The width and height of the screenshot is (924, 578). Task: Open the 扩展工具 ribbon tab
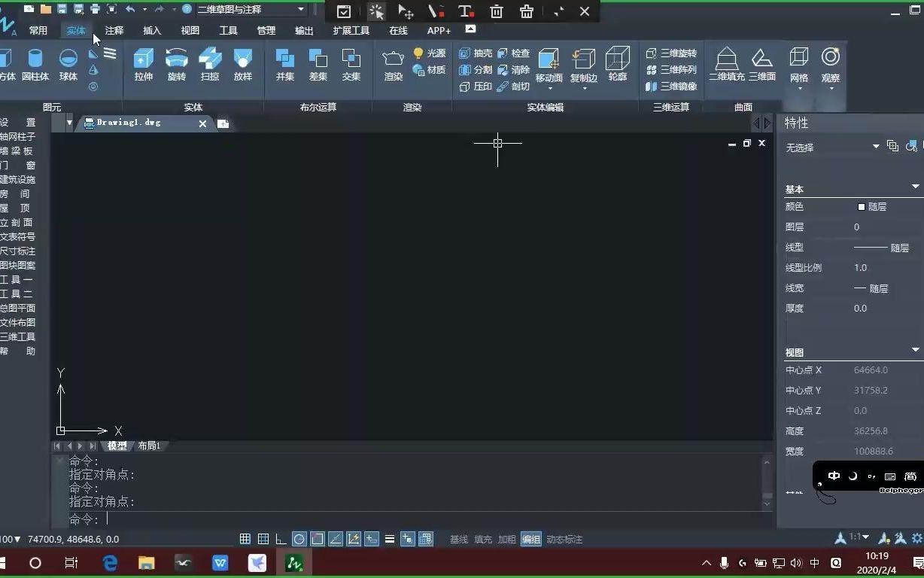click(x=349, y=31)
